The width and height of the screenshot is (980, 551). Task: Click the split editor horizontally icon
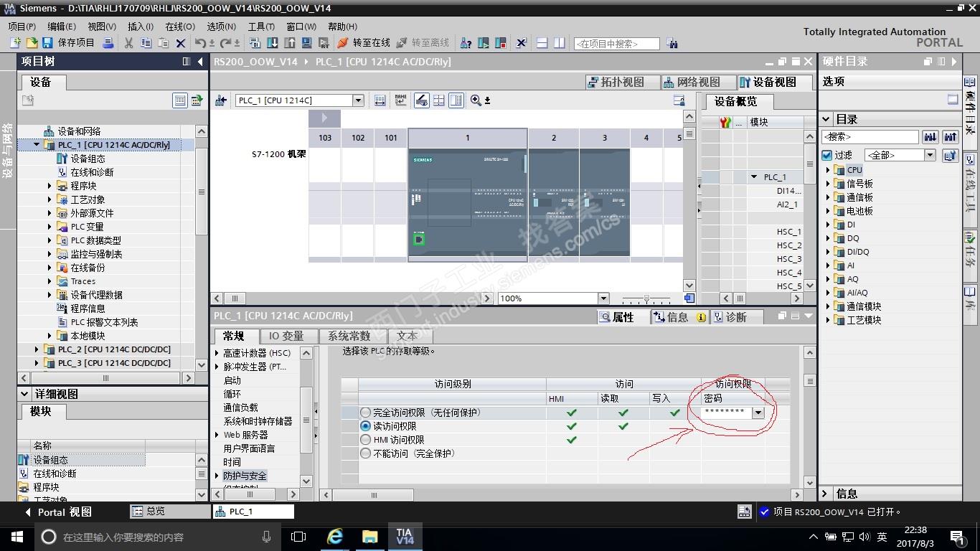[x=542, y=43]
